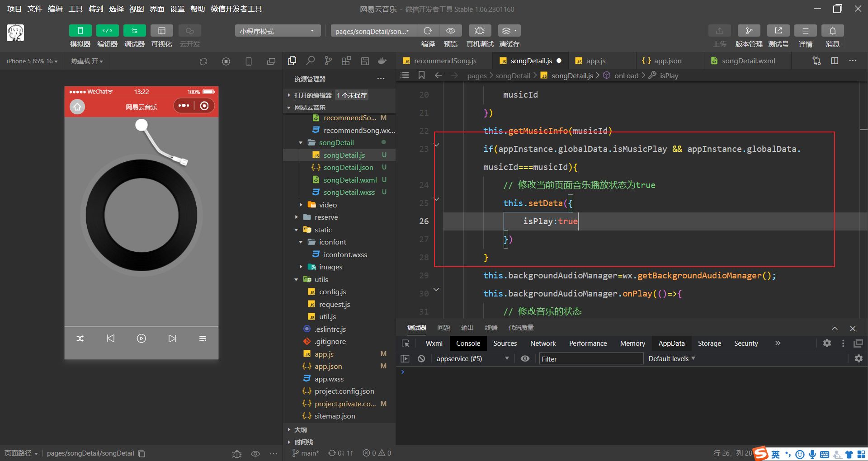This screenshot has height=461, width=868.
Task: Switch to the 问题 problems panel tab
Action: (x=443, y=328)
